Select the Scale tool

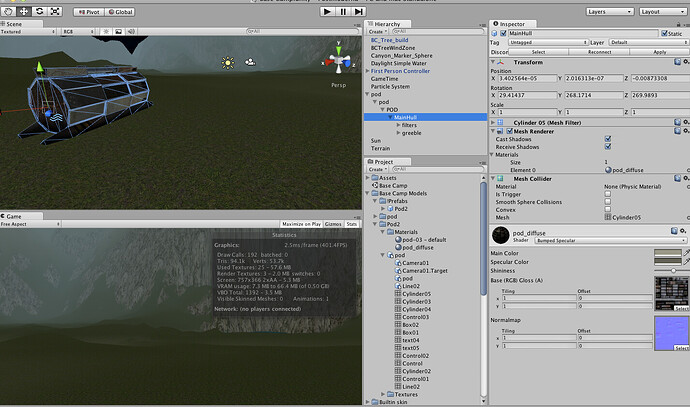(55, 11)
